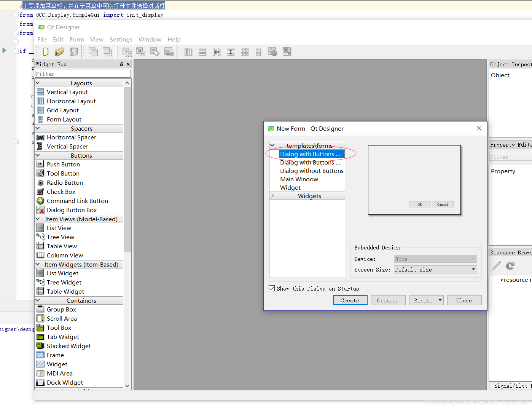Click the Widget Box vertical scrollbar
The height and width of the screenshot is (409, 532).
tap(127, 169)
